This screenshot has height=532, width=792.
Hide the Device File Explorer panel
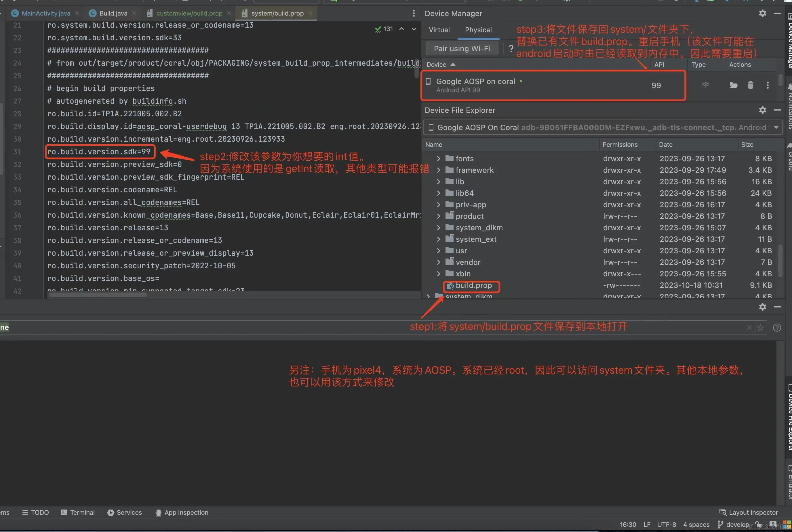(777, 110)
